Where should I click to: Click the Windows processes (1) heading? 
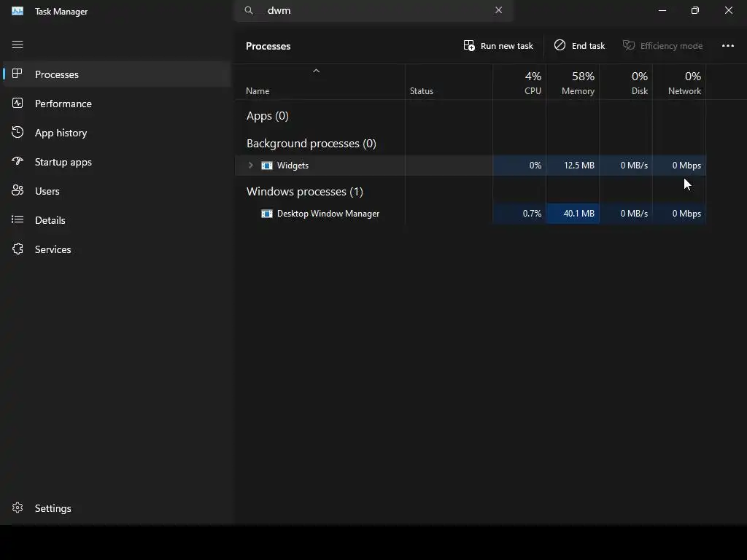click(x=304, y=192)
